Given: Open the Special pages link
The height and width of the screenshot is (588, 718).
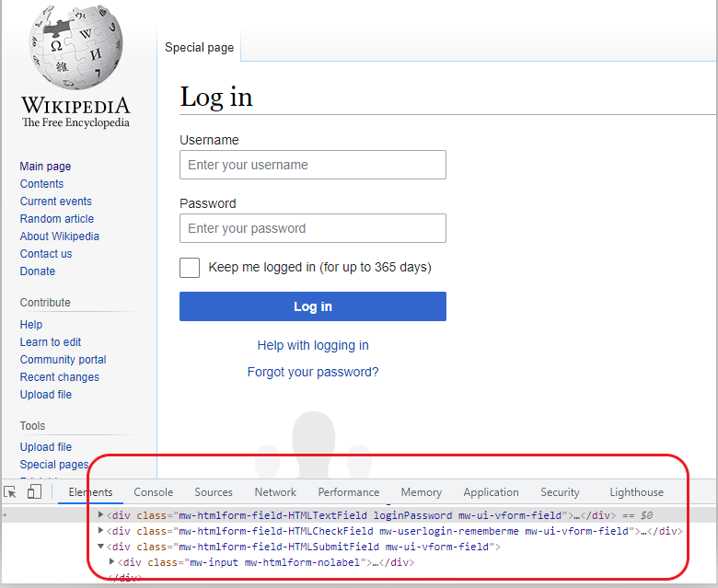Looking at the screenshot, I should 54,465.
